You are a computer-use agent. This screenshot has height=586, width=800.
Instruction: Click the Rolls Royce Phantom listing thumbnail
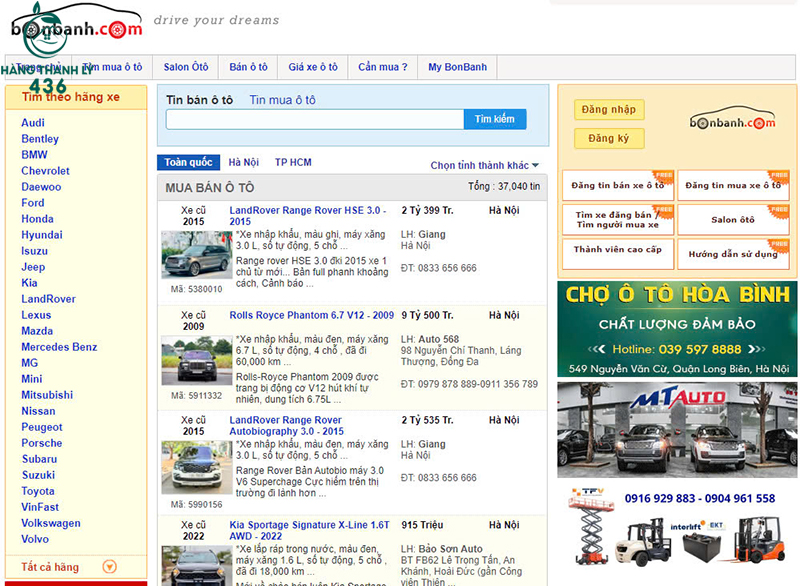[x=197, y=360]
